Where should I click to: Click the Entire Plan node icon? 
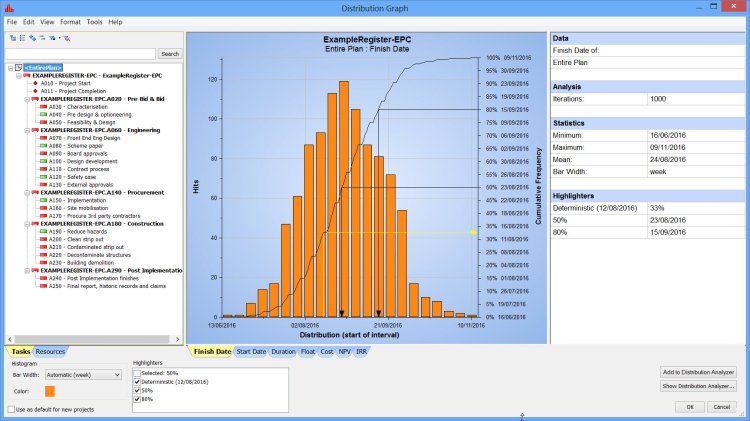coord(18,68)
